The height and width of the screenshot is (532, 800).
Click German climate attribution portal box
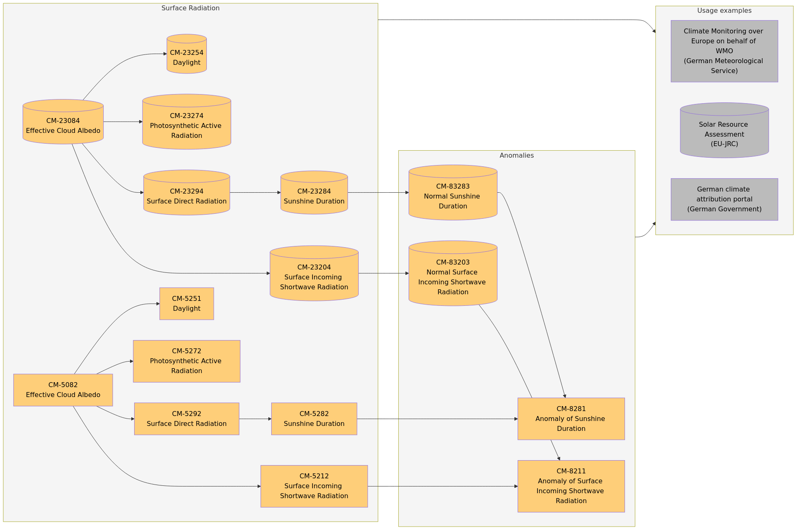pyautogui.click(x=724, y=199)
